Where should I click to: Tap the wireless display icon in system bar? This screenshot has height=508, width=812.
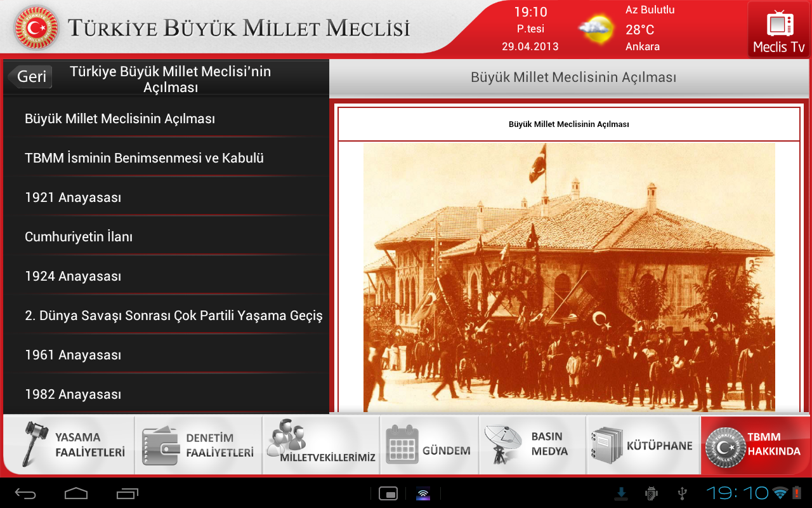point(423,493)
